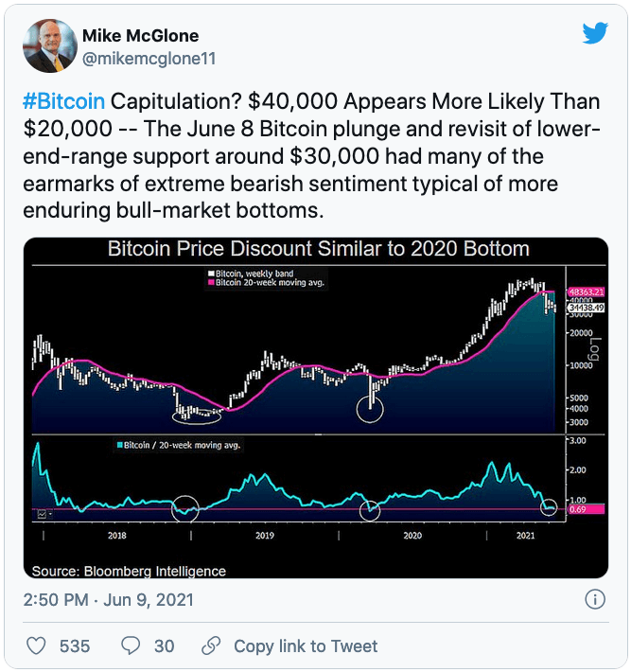Click Mike McGlone display name

click(141, 36)
